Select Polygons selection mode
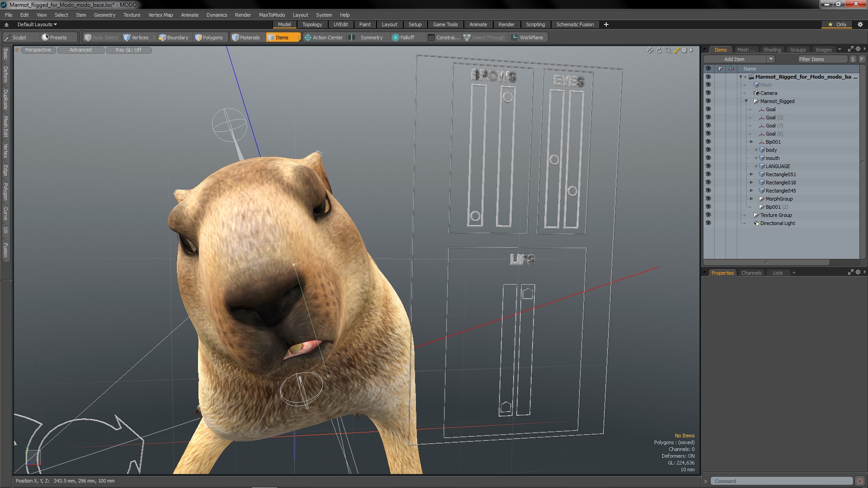The image size is (868, 488). 209,38
